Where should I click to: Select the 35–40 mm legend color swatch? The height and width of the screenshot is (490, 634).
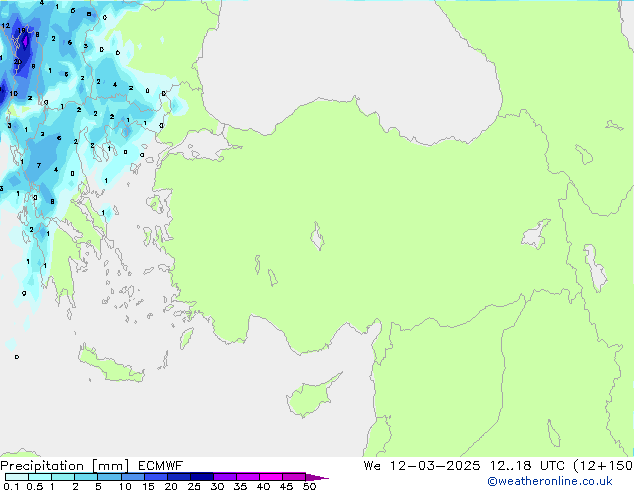point(248,477)
